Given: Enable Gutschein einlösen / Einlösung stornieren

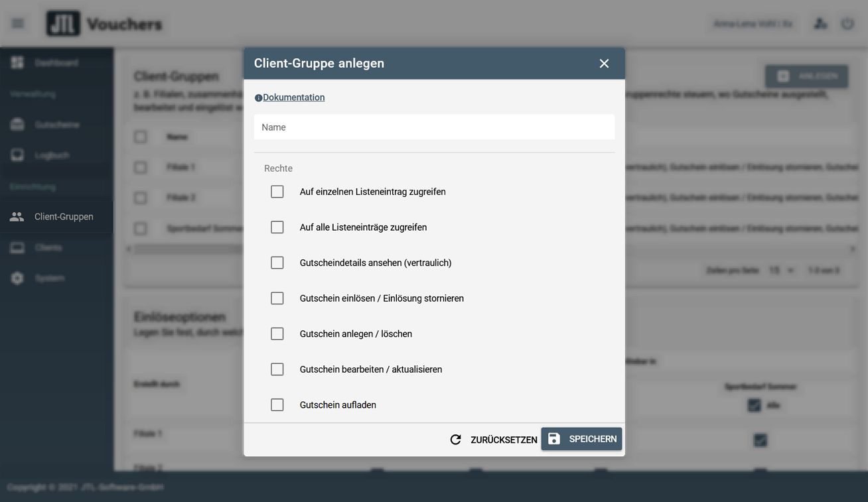Looking at the screenshot, I should 277,298.
